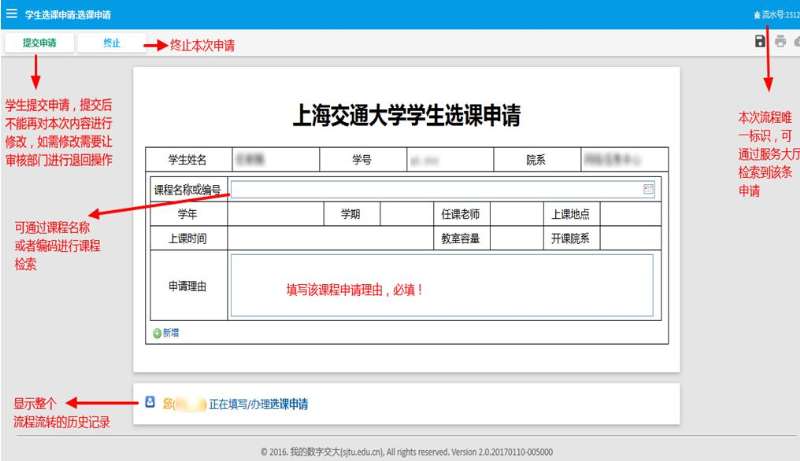Click the empty 教室容量 value cell

coord(515,238)
